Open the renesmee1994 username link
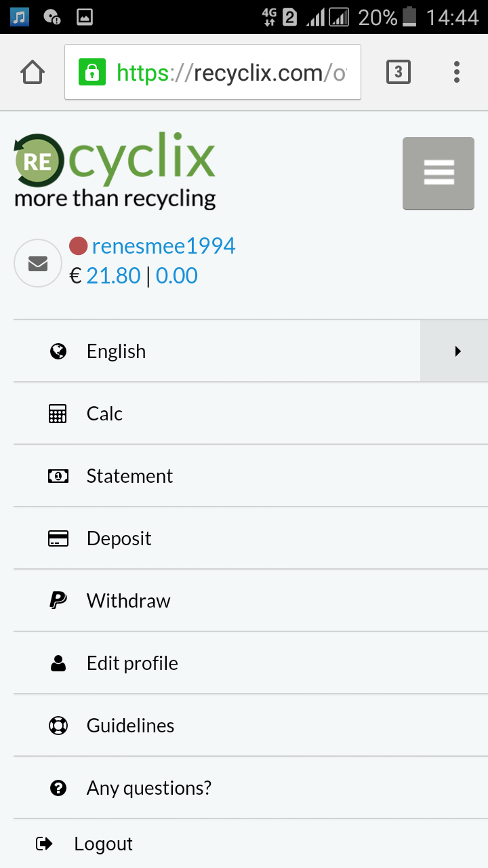The width and height of the screenshot is (488, 868). coord(163,245)
